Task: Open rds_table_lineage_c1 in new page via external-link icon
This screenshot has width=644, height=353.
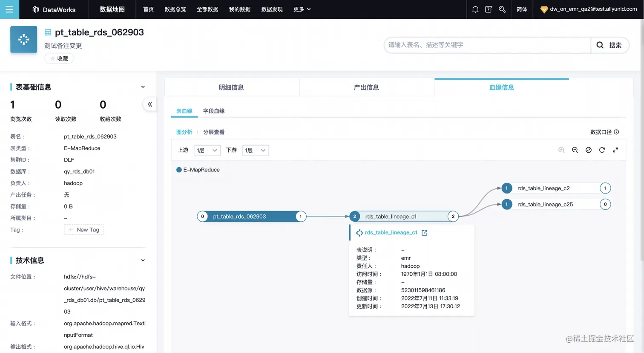Action: coord(424,233)
